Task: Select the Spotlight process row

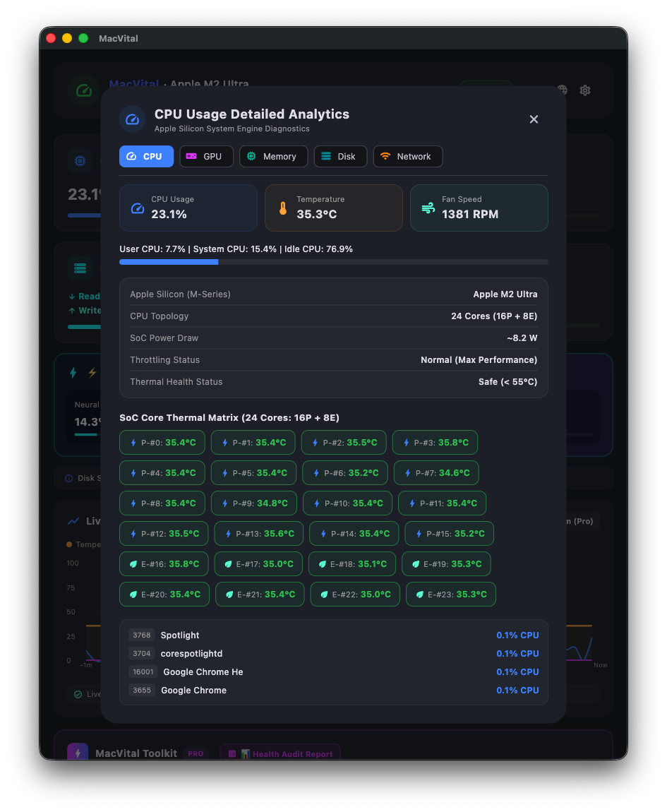Action: pos(333,635)
